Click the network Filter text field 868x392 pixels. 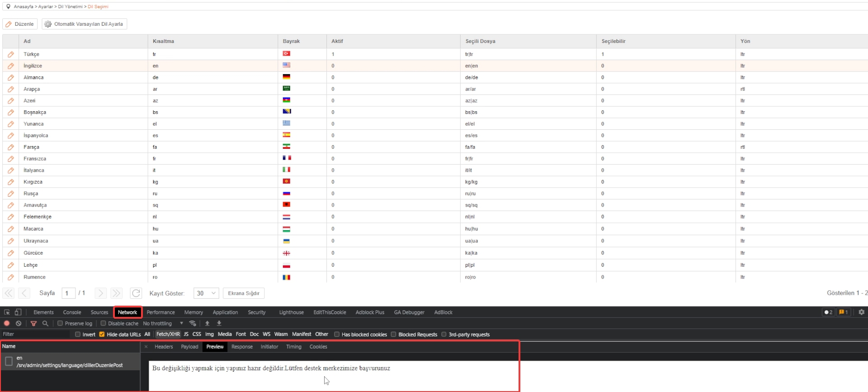click(x=35, y=335)
